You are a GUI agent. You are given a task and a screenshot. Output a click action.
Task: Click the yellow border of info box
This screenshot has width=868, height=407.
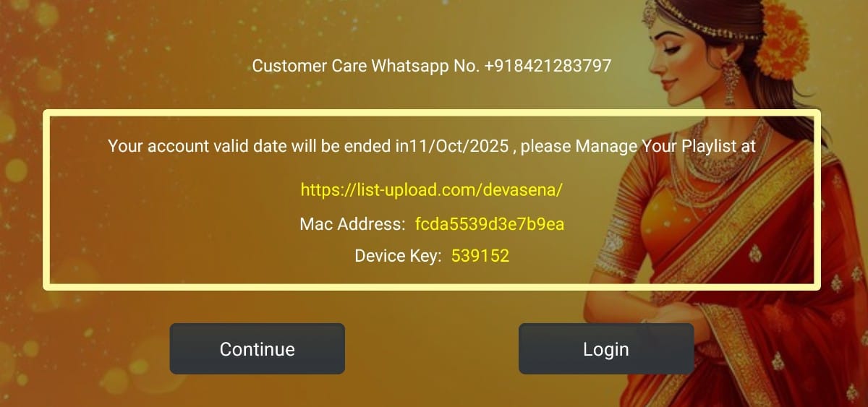point(432,113)
